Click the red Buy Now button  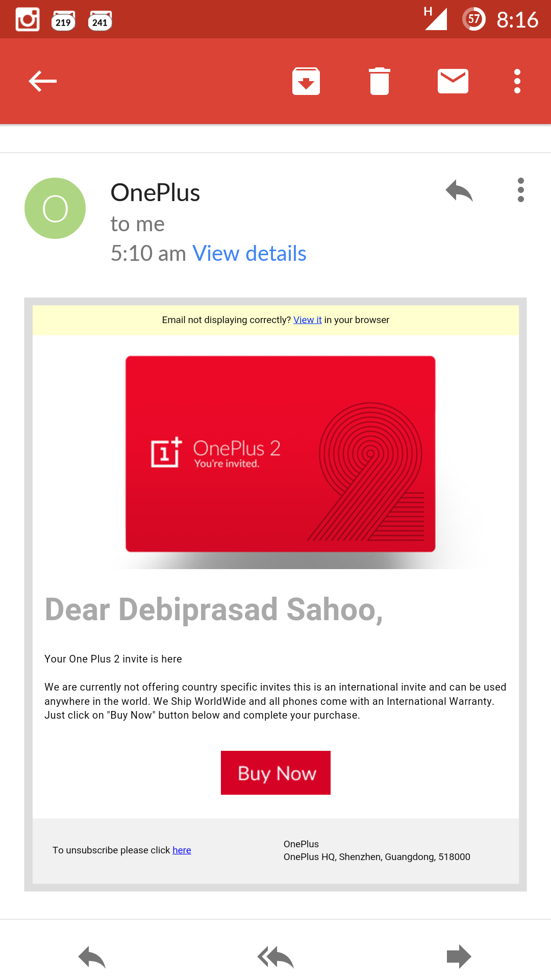275,773
